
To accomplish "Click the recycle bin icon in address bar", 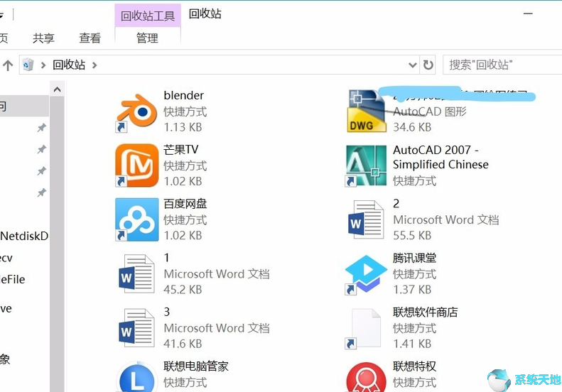I will click(x=28, y=65).
